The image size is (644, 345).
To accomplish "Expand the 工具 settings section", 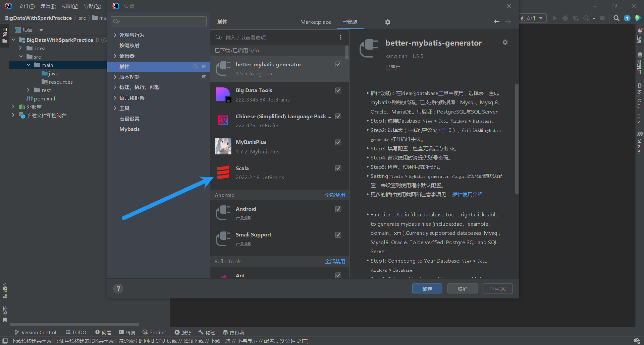I will [115, 108].
